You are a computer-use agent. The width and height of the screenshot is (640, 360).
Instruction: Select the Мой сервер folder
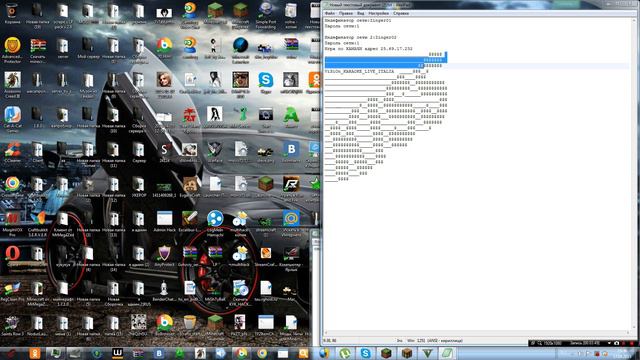click(x=88, y=49)
